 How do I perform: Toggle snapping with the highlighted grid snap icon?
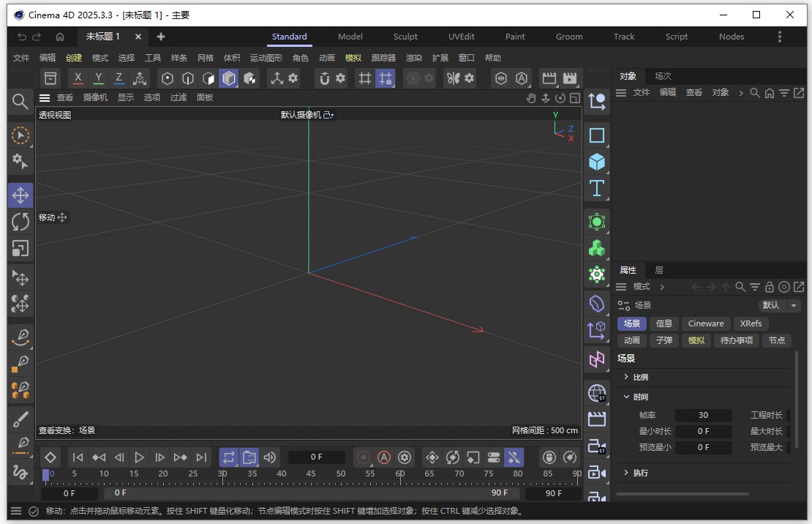coord(385,78)
